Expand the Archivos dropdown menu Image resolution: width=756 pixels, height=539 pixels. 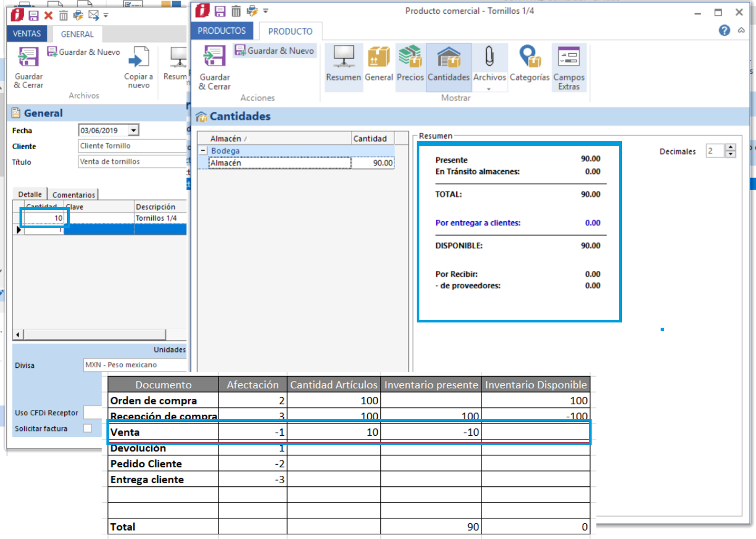tap(489, 88)
